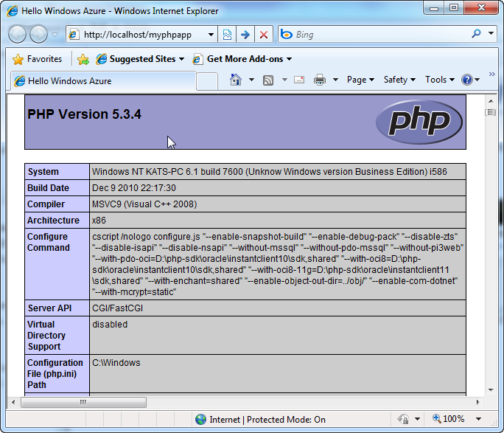Screen dimensions: 504x433
Task: Click the vertical scrollbar down arrow
Action: coord(491,390)
